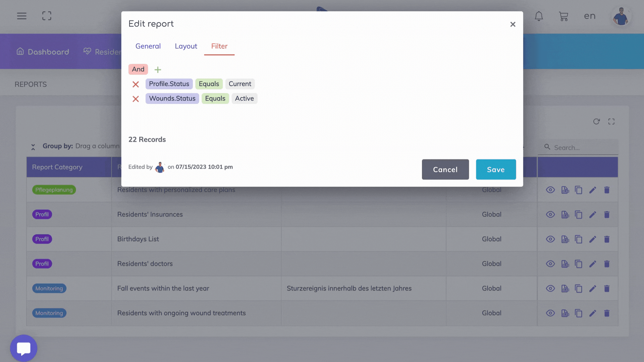Open the hamburger menu
This screenshot has height=362, width=644.
tap(22, 16)
